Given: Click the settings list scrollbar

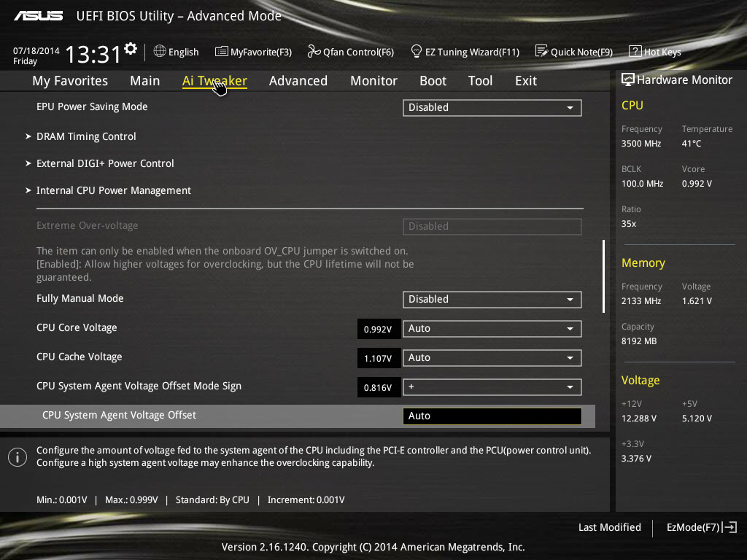Looking at the screenshot, I should click(x=603, y=276).
